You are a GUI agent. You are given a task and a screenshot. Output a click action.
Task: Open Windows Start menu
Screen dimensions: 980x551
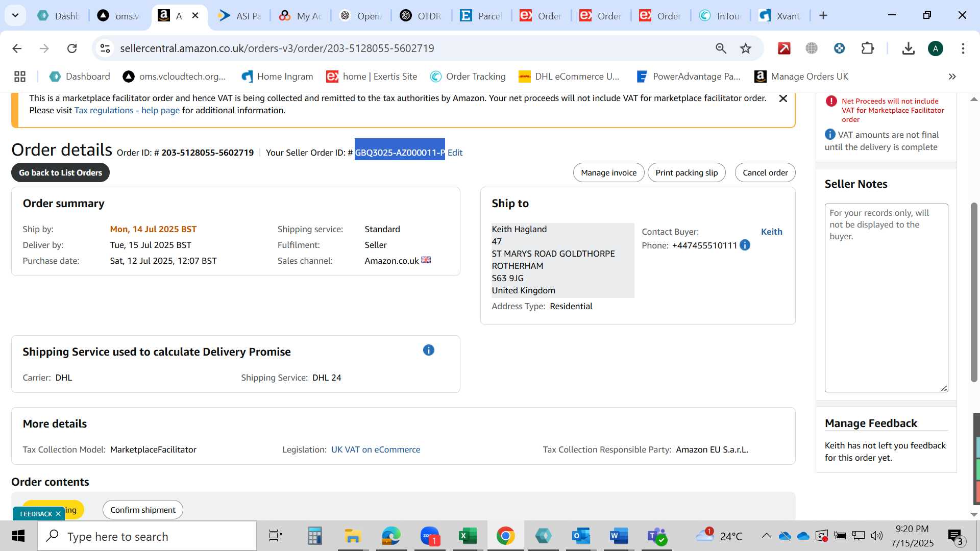click(18, 536)
